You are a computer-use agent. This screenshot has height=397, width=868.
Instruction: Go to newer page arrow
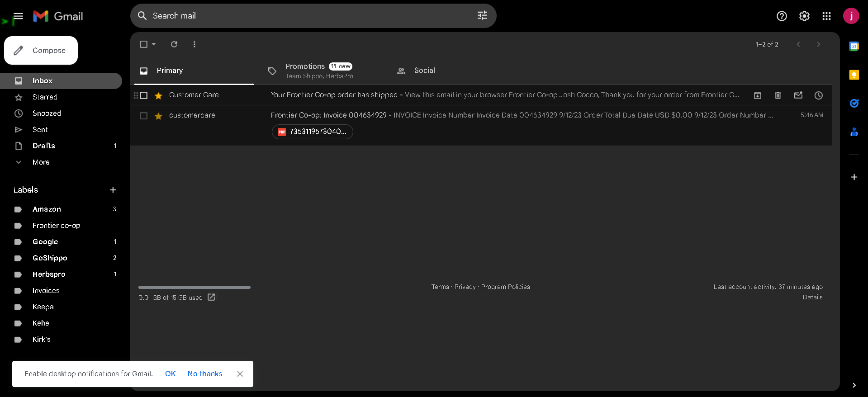click(798, 44)
